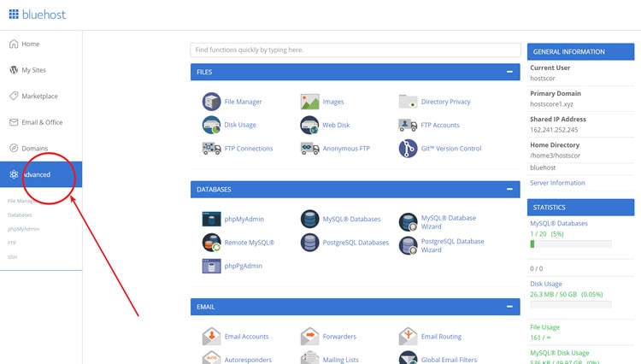Click the phpMyAdmin icon
Viewport: 641px width, 364px height.
click(x=211, y=219)
